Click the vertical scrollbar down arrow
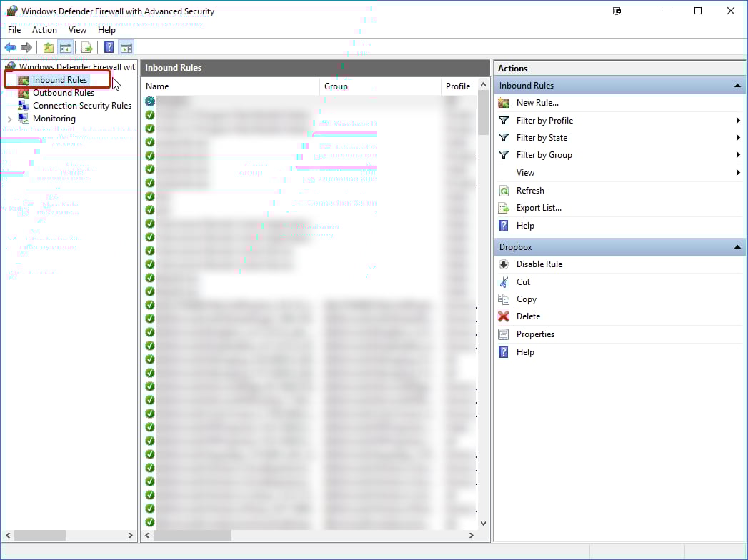Viewport: 748px width, 560px height. point(483,524)
